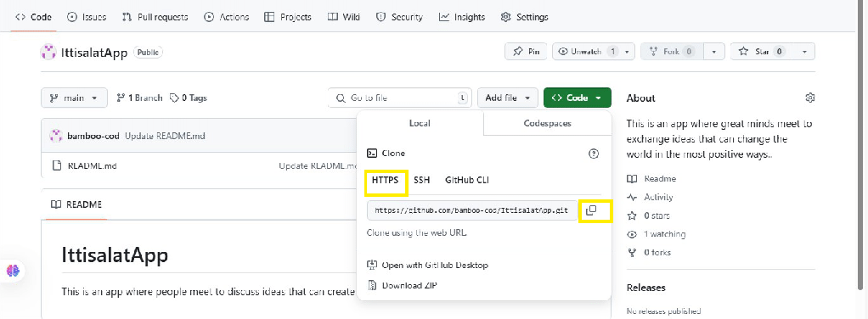The height and width of the screenshot is (319, 868).
Task: Click the bamboo-cod commit avatar
Action: click(55, 136)
